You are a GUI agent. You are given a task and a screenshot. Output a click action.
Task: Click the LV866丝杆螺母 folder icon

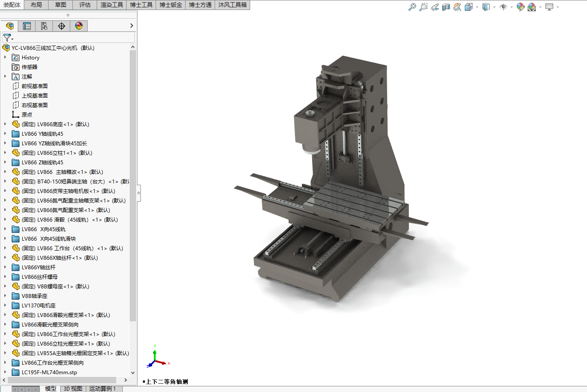[16, 277]
